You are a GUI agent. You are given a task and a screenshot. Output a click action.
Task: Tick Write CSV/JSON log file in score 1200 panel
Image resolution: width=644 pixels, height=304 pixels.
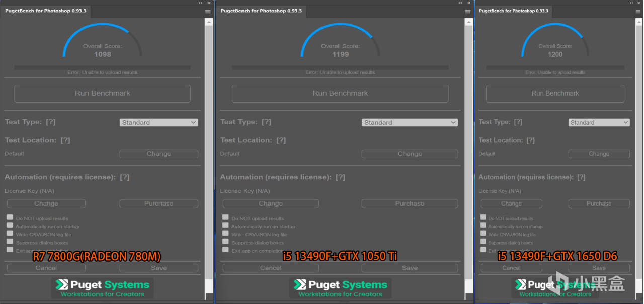(x=483, y=233)
